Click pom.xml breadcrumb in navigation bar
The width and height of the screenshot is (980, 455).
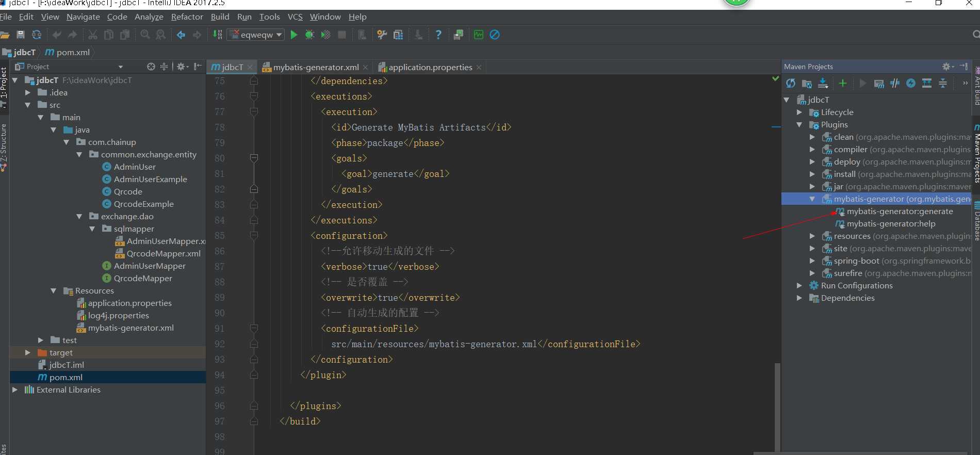[x=68, y=52]
